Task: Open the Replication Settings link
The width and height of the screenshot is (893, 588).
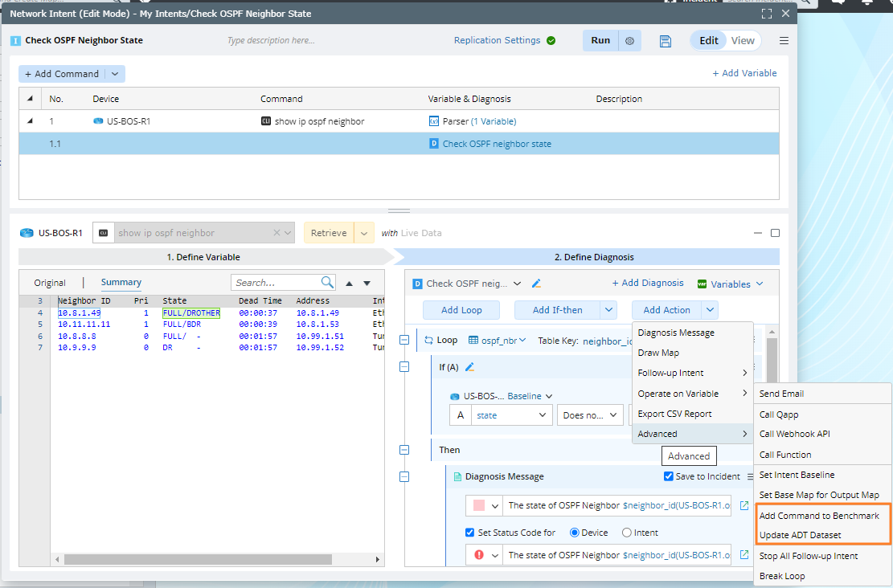Action: coord(497,40)
